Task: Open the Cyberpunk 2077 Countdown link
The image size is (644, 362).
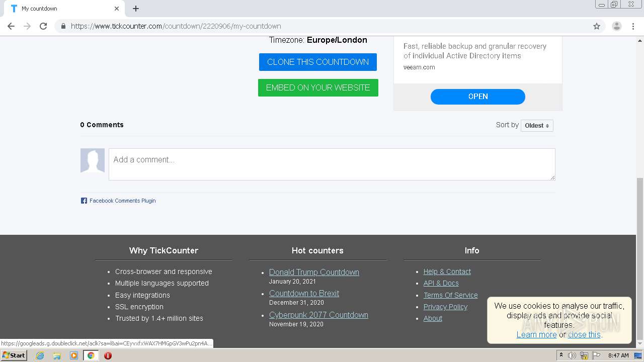Action: pos(318,315)
